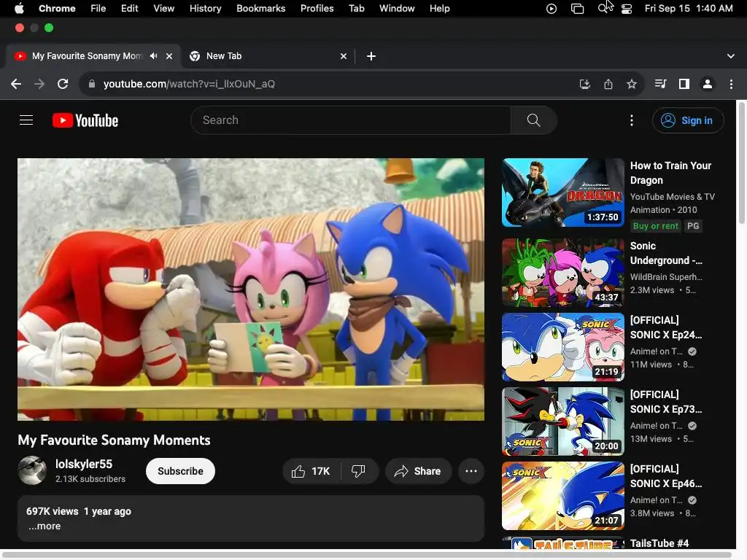747x560 pixels.
Task: Open Sonic Underground video thumbnail
Action: (563, 273)
